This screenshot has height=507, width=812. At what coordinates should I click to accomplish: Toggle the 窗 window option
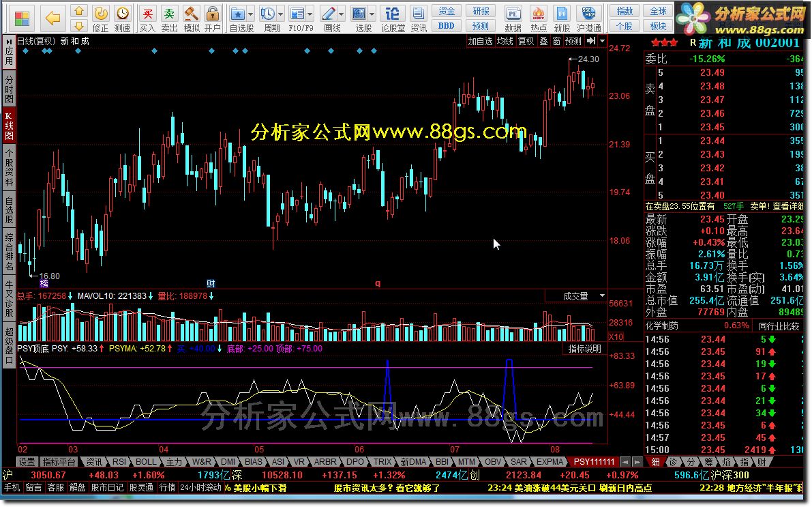(x=557, y=41)
